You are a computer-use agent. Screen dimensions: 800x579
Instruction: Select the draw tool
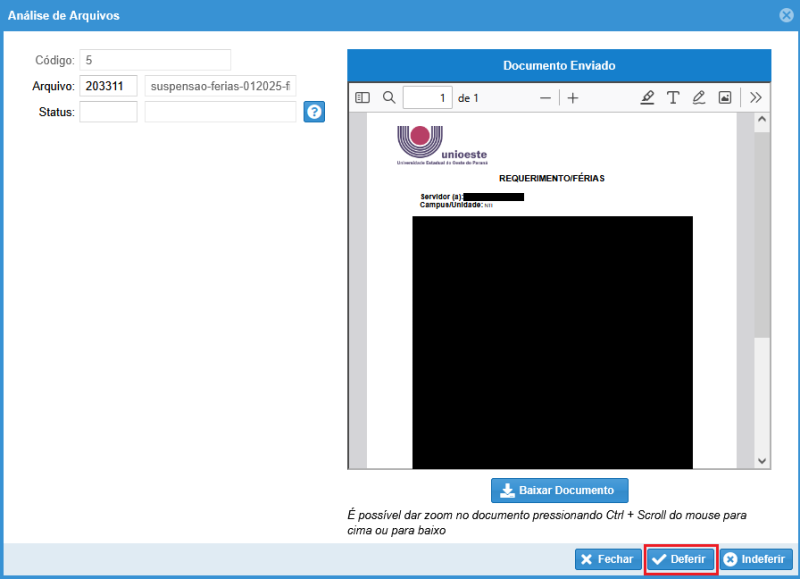[699, 98]
